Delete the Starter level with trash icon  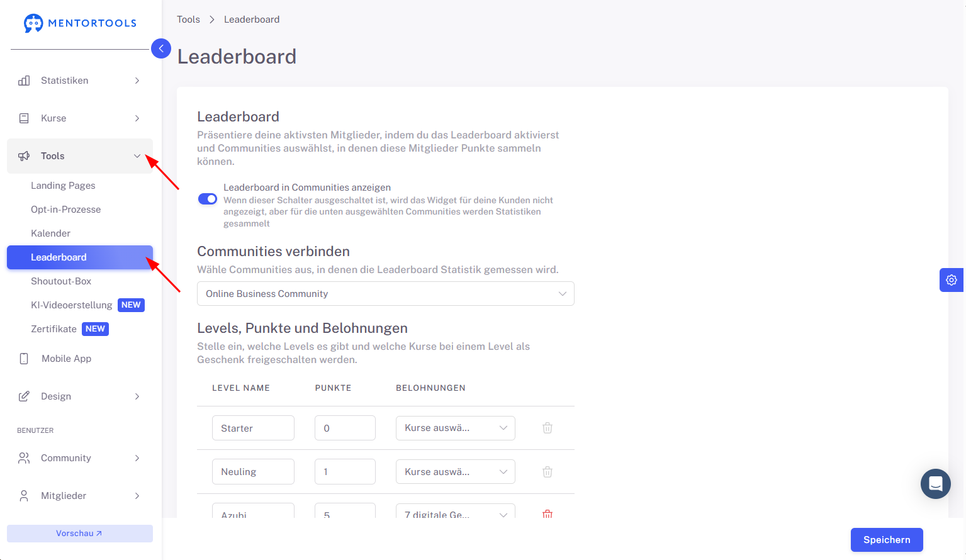click(x=548, y=428)
